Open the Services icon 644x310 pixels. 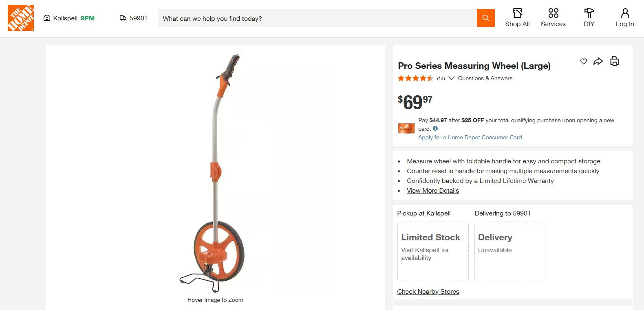point(553,13)
